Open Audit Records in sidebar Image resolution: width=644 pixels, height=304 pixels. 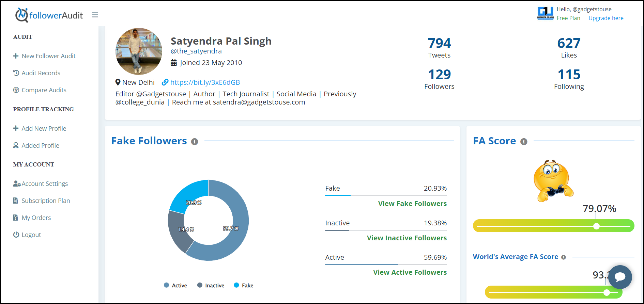point(37,73)
